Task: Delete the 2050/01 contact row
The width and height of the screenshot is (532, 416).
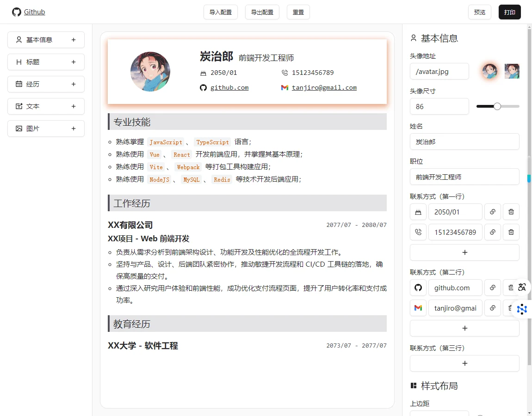Action: 511,212
